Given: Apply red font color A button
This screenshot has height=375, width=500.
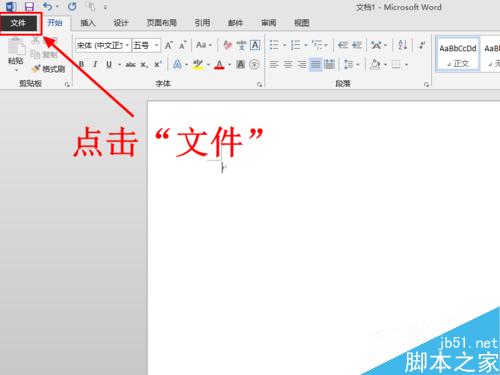Looking at the screenshot, I should point(219,64).
